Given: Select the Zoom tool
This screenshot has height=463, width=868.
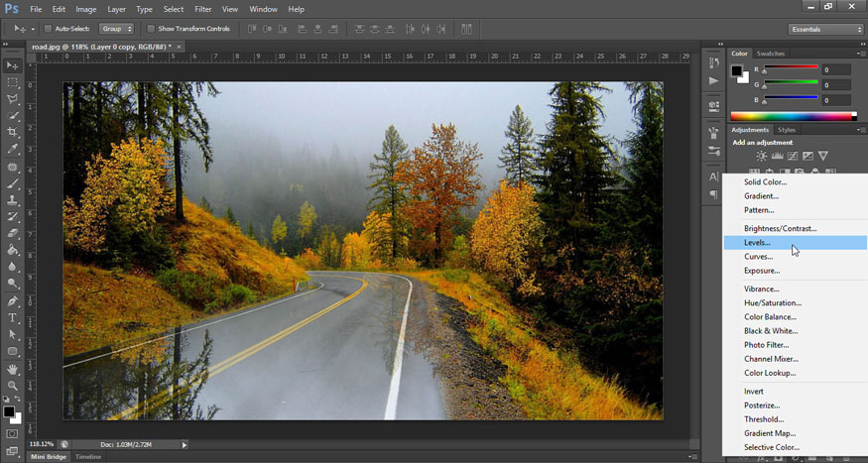Looking at the screenshot, I should 13,386.
